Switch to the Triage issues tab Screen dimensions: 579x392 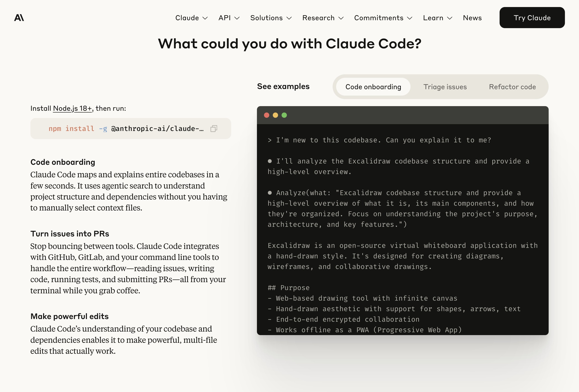(x=445, y=87)
